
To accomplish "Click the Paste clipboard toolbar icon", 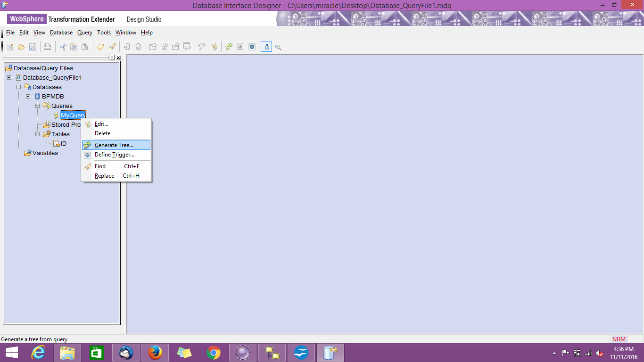I will coord(85,47).
